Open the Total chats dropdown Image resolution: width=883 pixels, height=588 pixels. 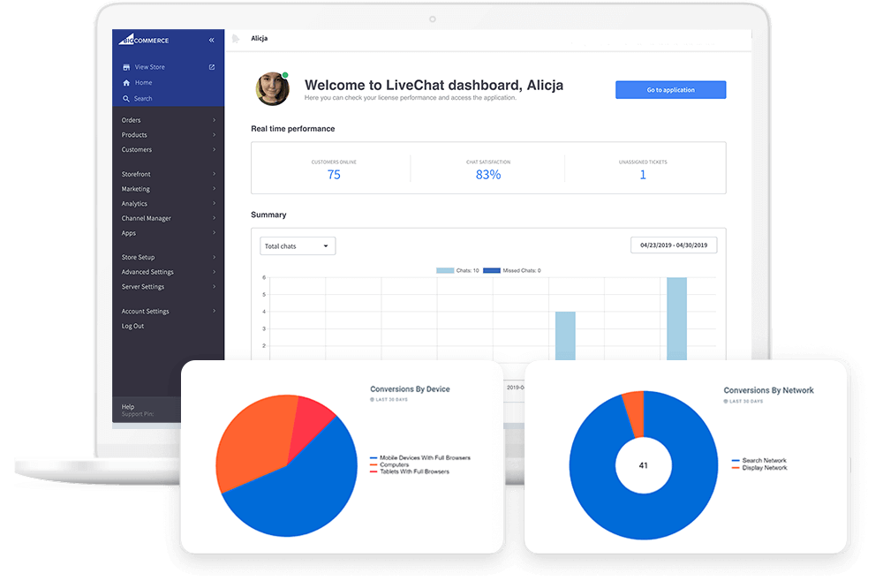pos(298,245)
